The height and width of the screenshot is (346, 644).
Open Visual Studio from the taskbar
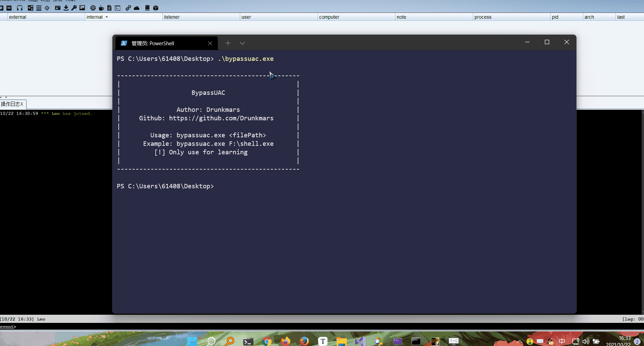(x=360, y=341)
